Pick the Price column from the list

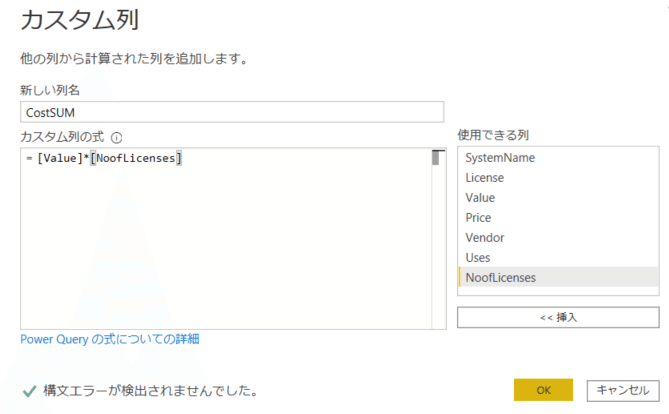(478, 218)
